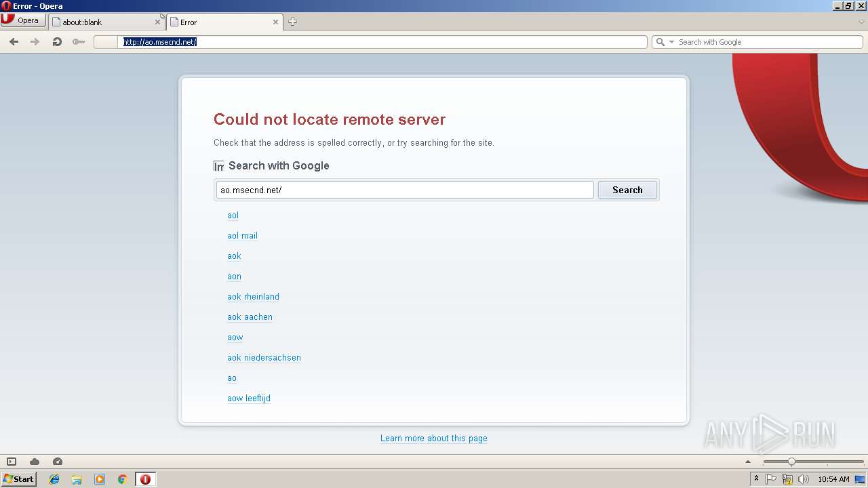Toggle Opera Turbo speedometer icon
This screenshot has width=868, height=488.
click(58, 462)
